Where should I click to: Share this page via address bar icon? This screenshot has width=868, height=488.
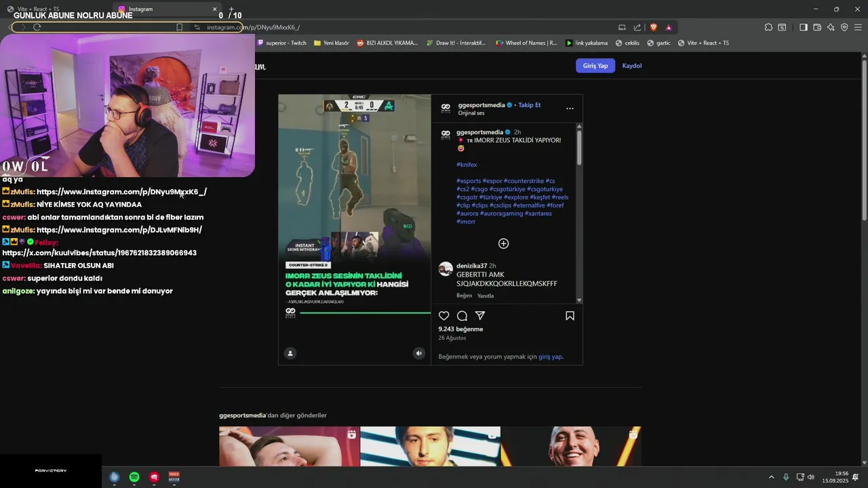637,27
